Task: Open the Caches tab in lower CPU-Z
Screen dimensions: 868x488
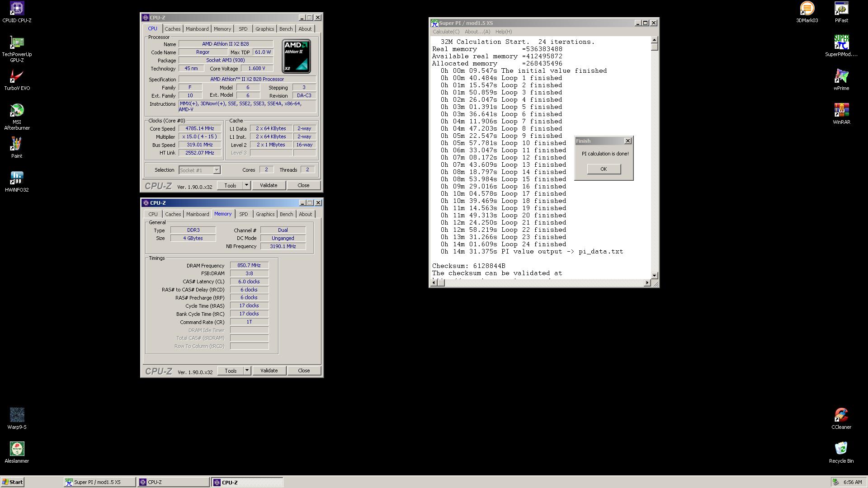Action: pos(173,214)
